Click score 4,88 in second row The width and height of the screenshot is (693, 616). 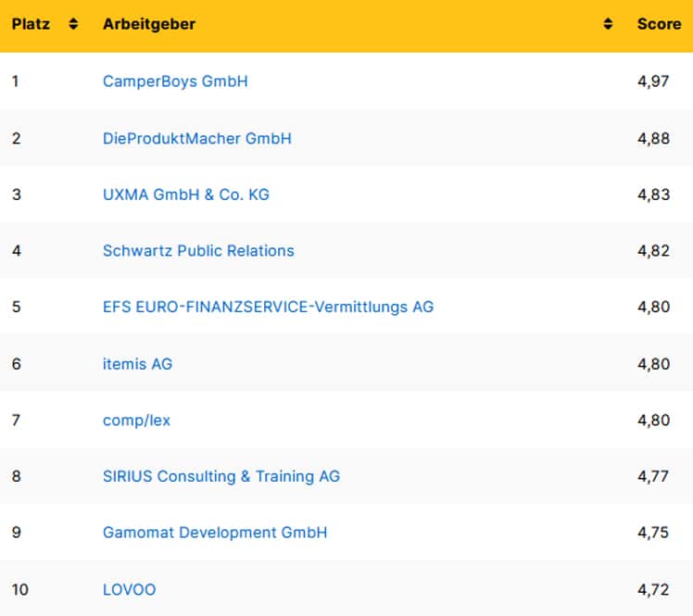tap(653, 138)
